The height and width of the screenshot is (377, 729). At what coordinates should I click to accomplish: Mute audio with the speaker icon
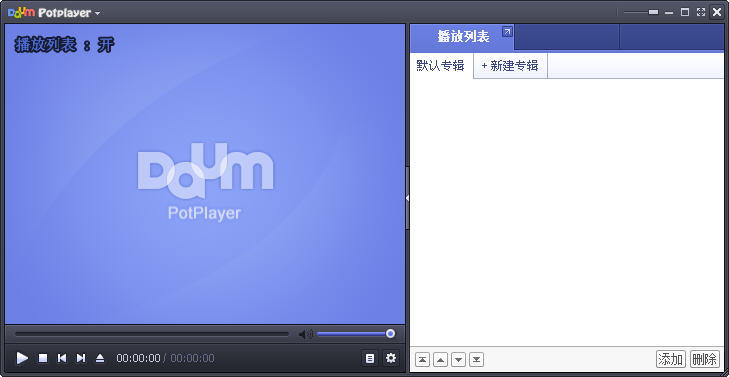point(305,334)
